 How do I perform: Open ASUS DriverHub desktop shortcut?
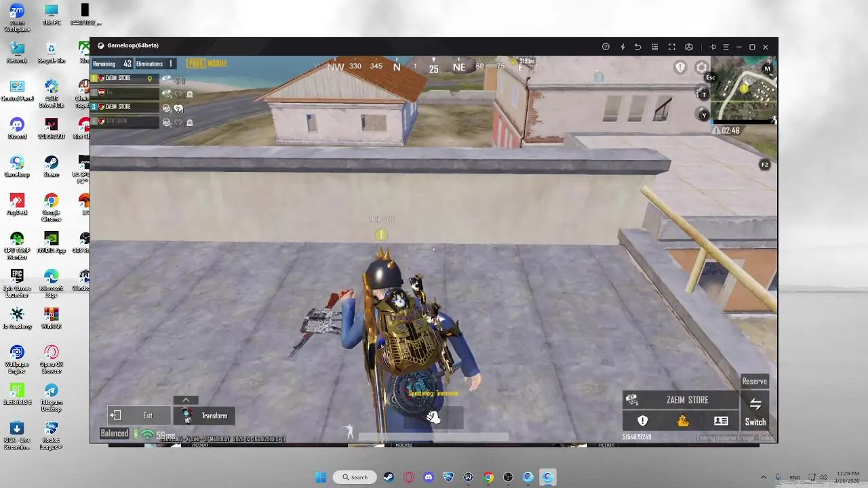[x=52, y=94]
